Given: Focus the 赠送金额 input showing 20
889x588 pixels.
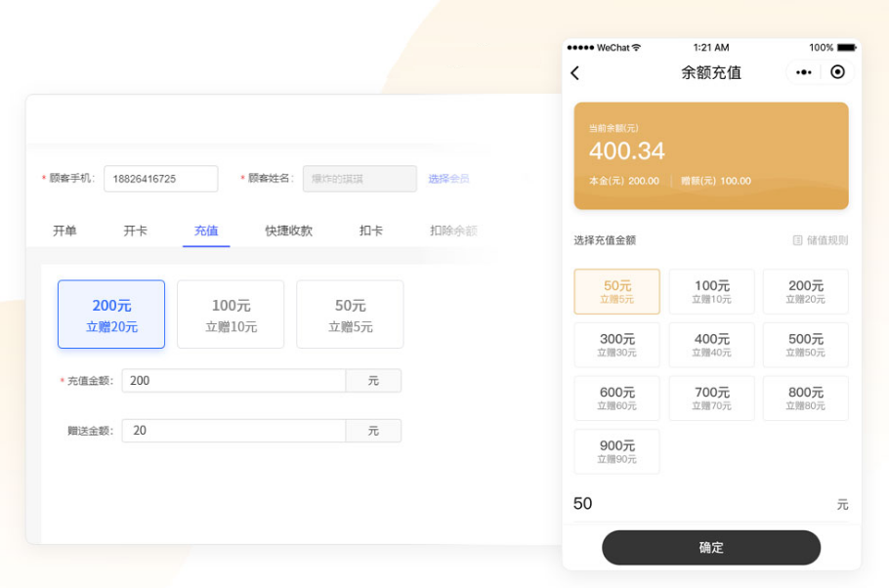Looking at the screenshot, I should (x=233, y=431).
